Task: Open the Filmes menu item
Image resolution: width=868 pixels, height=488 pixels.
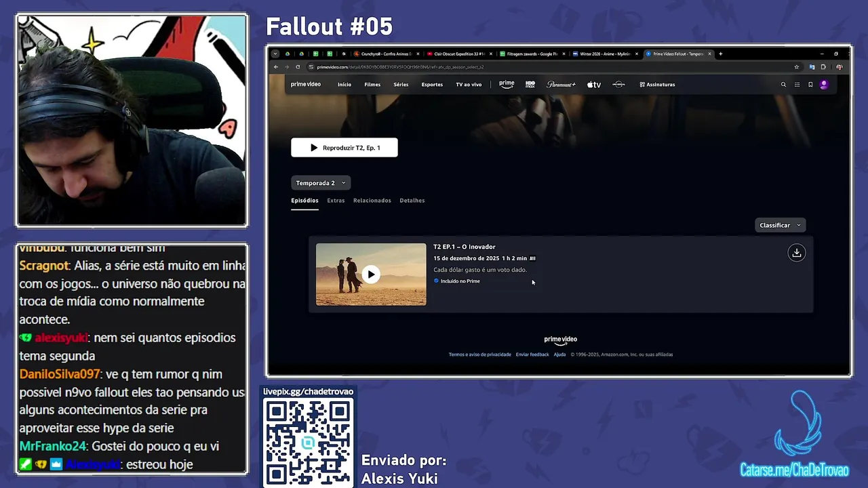Action: (x=372, y=85)
